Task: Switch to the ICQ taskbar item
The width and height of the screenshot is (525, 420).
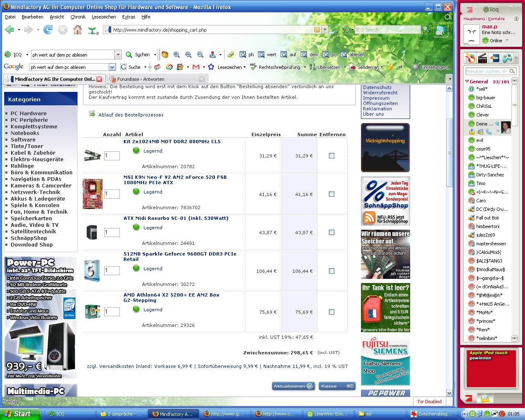Action: 70,414
